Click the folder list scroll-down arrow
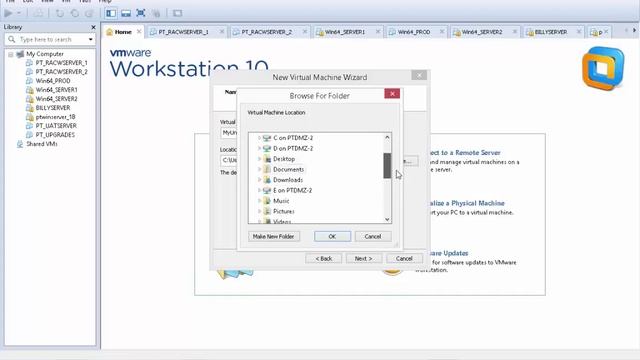 pyautogui.click(x=387, y=219)
